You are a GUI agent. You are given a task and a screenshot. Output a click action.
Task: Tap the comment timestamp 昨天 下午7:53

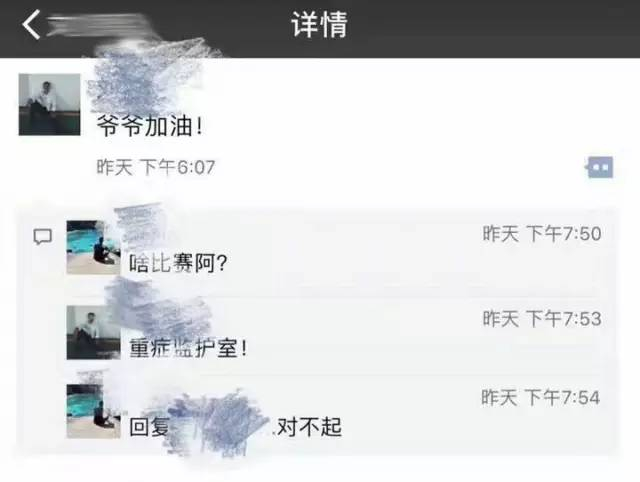coord(542,319)
